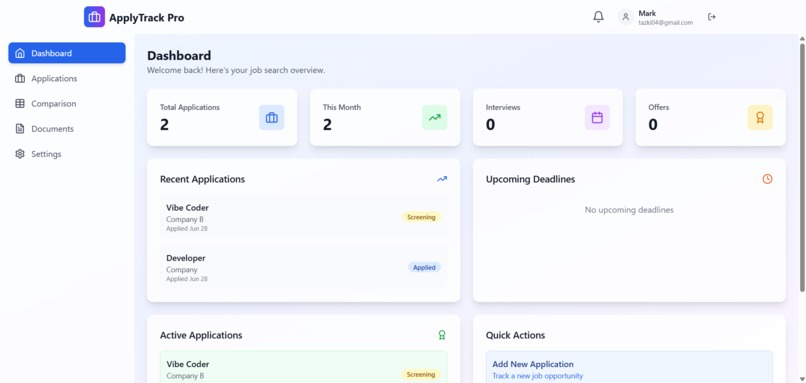Open the notifications bell
806x383 pixels.
(x=598, y=17)
